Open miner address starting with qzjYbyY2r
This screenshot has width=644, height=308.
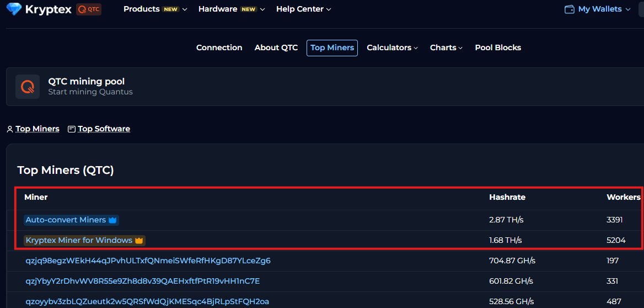(142, 282)
